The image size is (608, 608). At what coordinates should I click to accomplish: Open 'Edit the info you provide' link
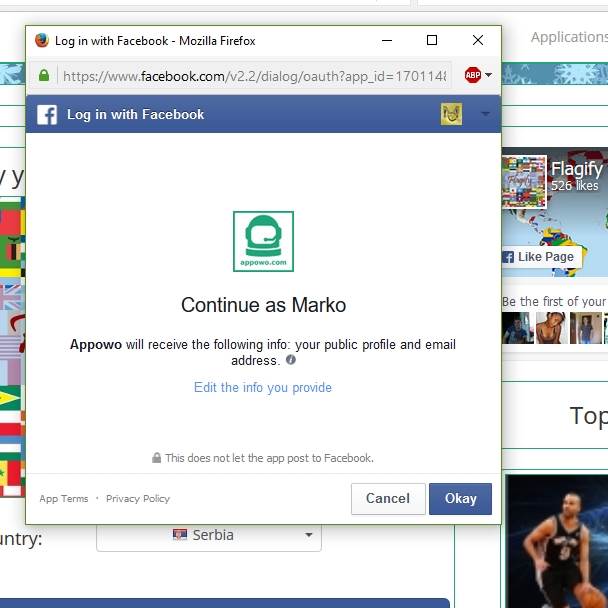tap(263, 387)
